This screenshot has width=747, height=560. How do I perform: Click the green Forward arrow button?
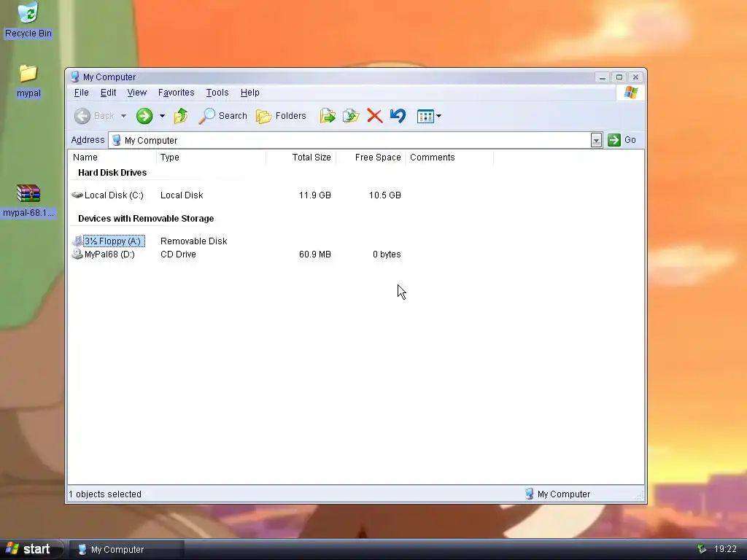144,116
